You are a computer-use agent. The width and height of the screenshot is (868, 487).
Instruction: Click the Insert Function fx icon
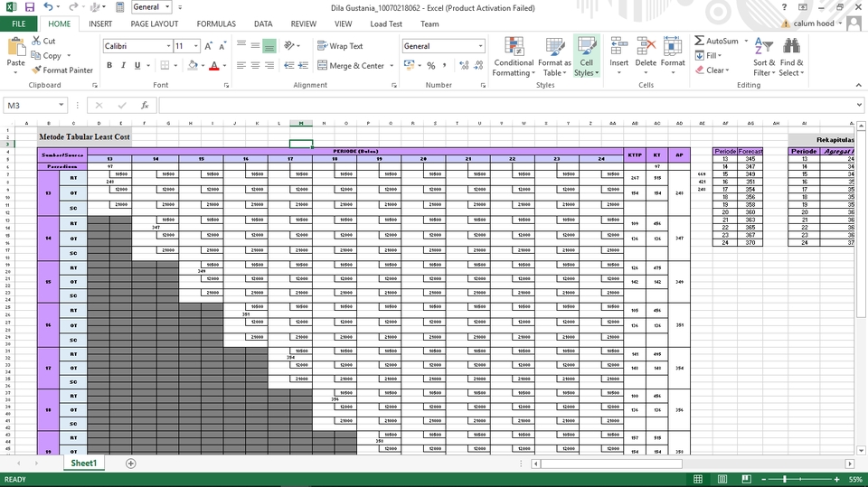tap(145, 105)
